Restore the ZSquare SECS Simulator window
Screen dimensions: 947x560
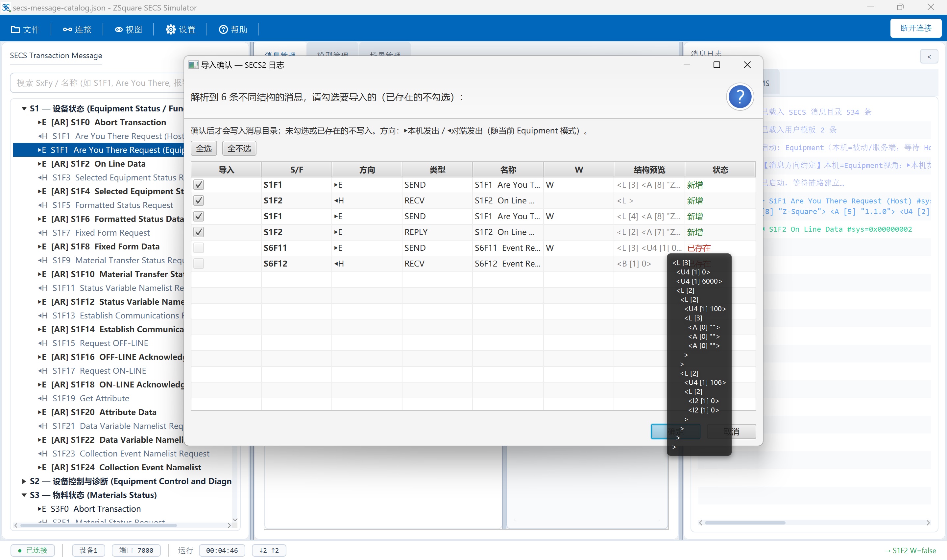(900, 7)
